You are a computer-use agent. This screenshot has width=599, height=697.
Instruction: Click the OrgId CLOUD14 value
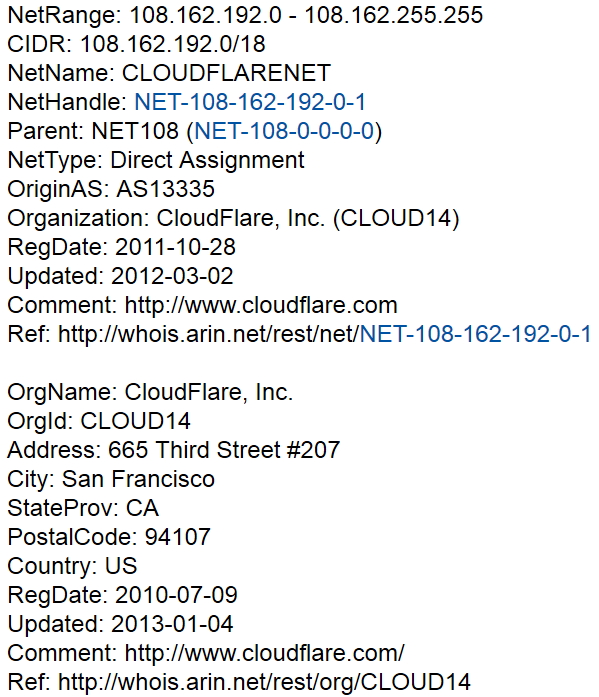(x=136, y=421)
